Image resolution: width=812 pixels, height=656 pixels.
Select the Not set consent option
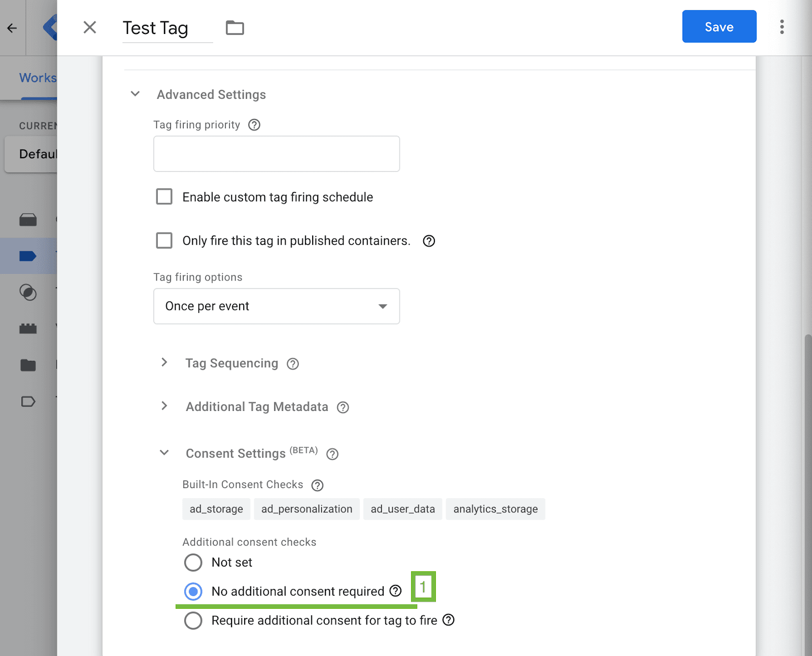click(x=193, y=563)
